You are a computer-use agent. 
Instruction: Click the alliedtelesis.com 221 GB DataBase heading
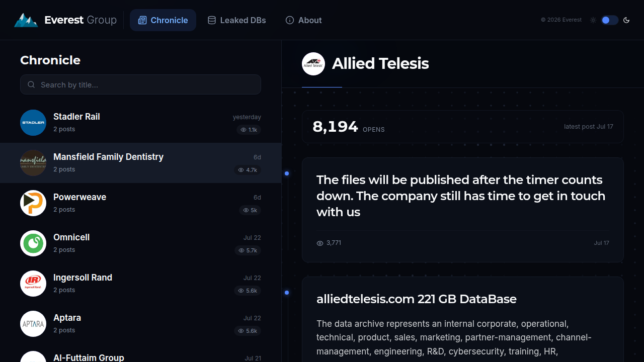coord(417,299)
